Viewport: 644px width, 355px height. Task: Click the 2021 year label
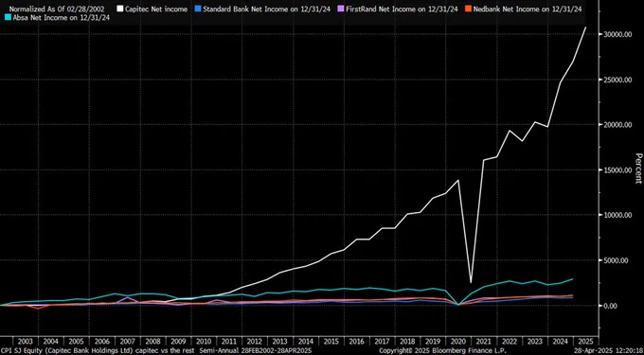coord(484,341)
